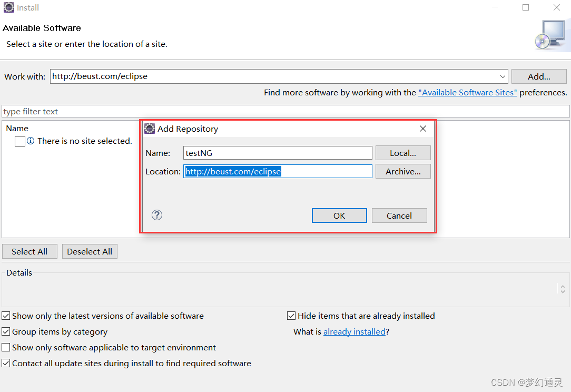This screenshot has width=571, height=392.
Task: Close the Add Repository dialog
Action: click(x=423, y=129)
